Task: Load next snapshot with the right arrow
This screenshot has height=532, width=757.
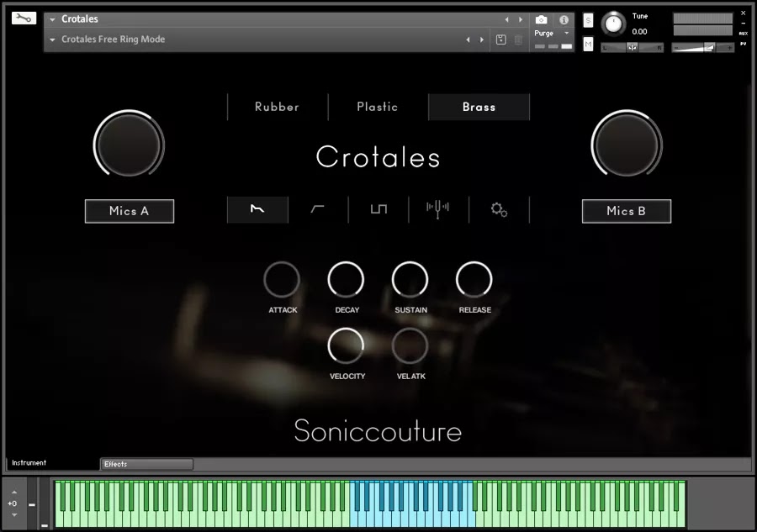Action: click(x=482, y=39)
